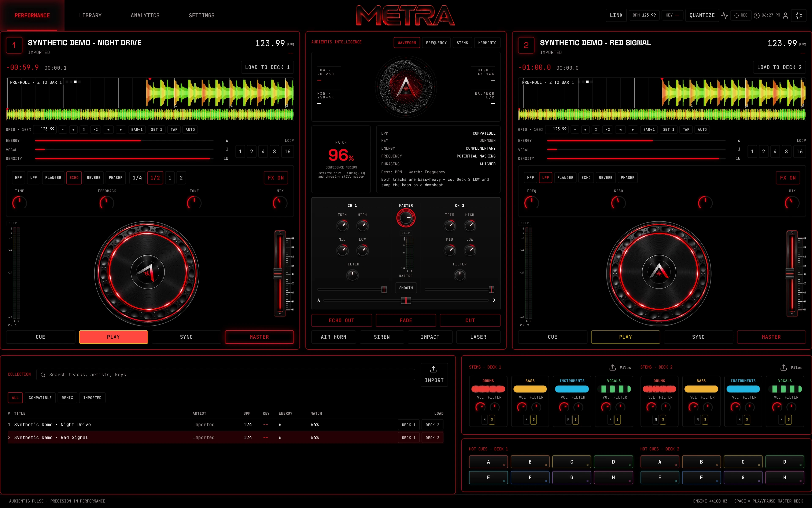Click the clock icon beside 06:27 PM
Image resolution: width=812 pixels, height=508 pixels.
(x=757, y=15)
